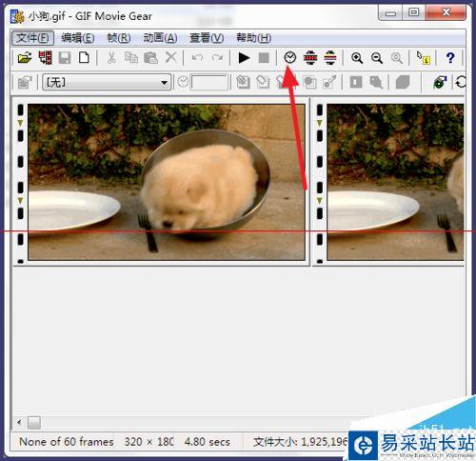Cut selected frames with scissors icon

111,58
